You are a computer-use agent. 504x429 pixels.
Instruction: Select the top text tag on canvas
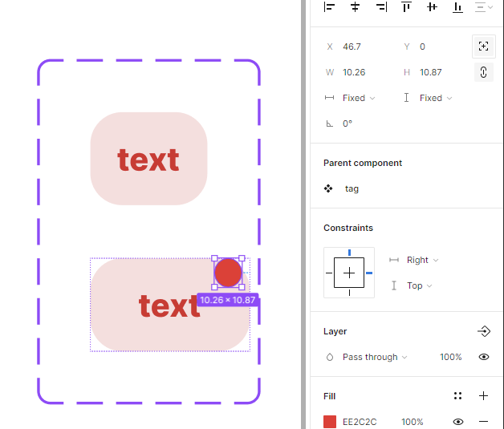point(148,159)
